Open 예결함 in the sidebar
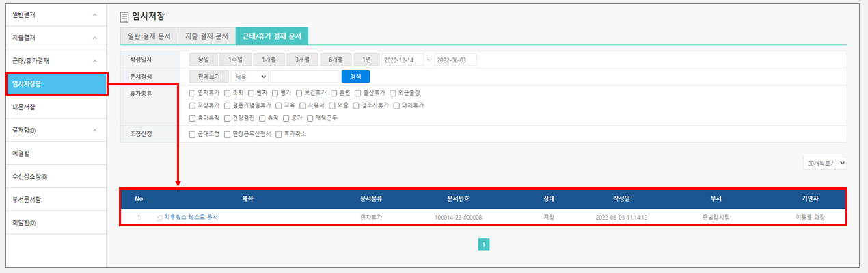The image size is (868, 273). click(x=56, y=153)
